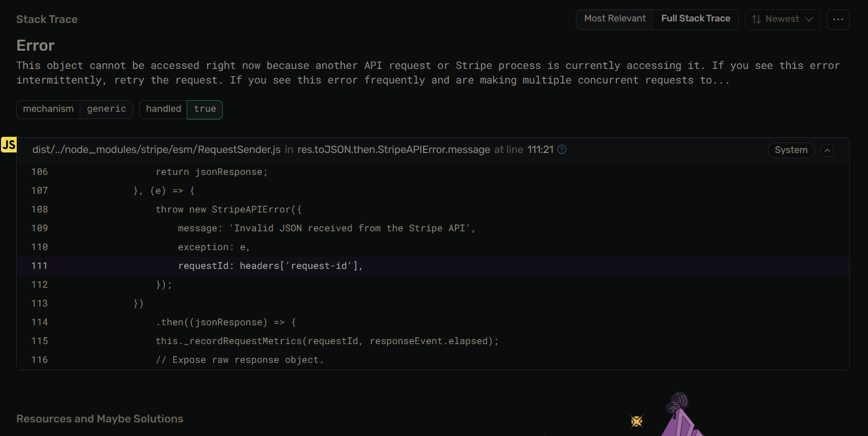Click the RequestSender.js file path
Viewport: 868px width, 436px height.
coord(156,150)
